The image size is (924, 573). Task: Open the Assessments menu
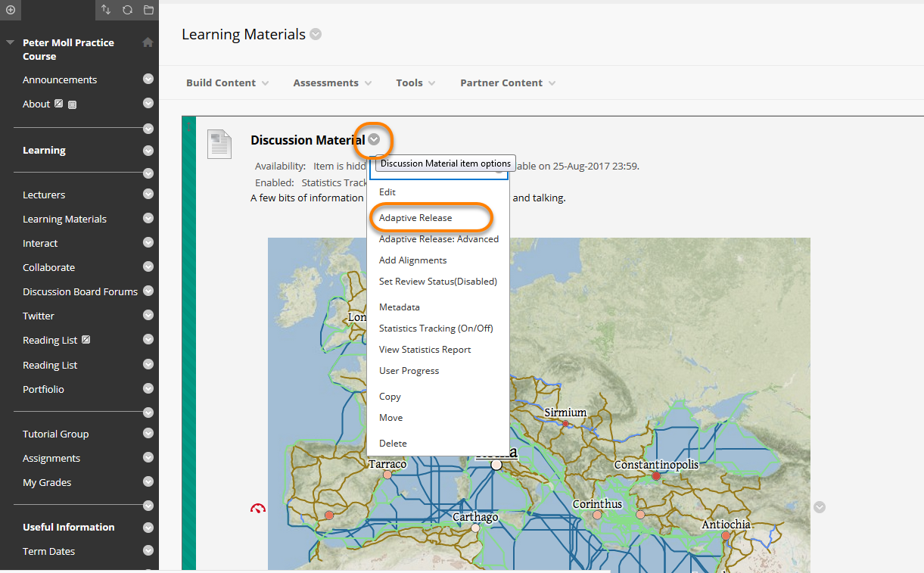click(x=332, y=83)
